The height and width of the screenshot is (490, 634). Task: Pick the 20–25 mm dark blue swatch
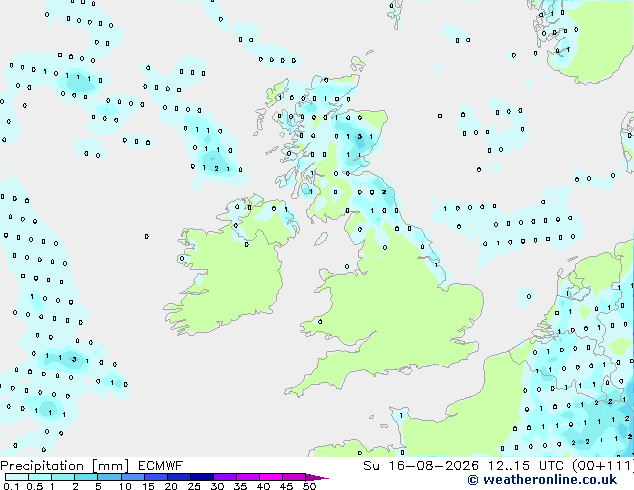(178, 477)
